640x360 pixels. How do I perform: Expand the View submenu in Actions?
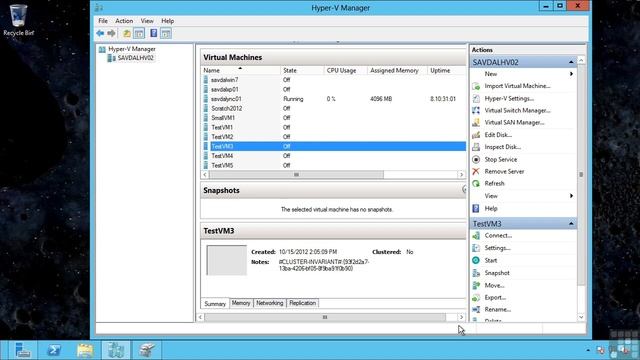pyautogui.click(x=571, y=196)
